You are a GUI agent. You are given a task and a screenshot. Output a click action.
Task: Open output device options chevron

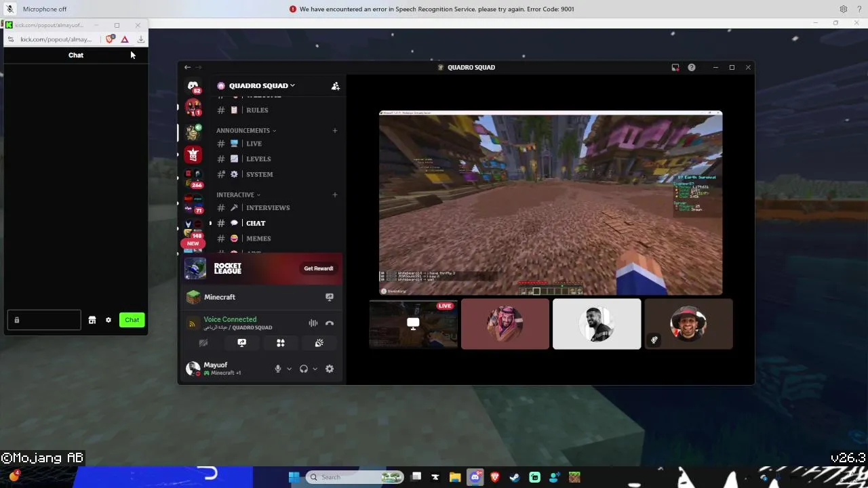tap(315, 369)
